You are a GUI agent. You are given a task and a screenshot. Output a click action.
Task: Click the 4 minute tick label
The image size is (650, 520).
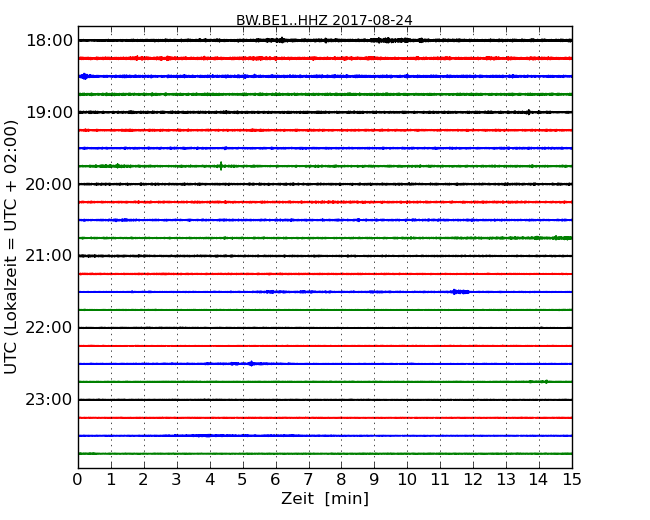[210, 480]
